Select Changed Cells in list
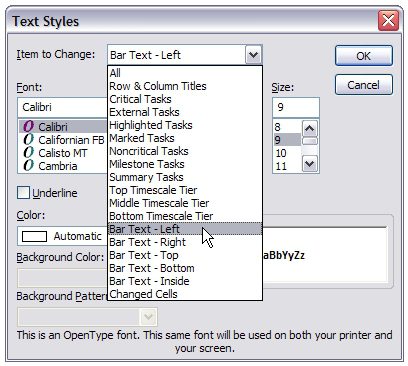Viewport: 408px width, 366px height. tap(185, 294)
